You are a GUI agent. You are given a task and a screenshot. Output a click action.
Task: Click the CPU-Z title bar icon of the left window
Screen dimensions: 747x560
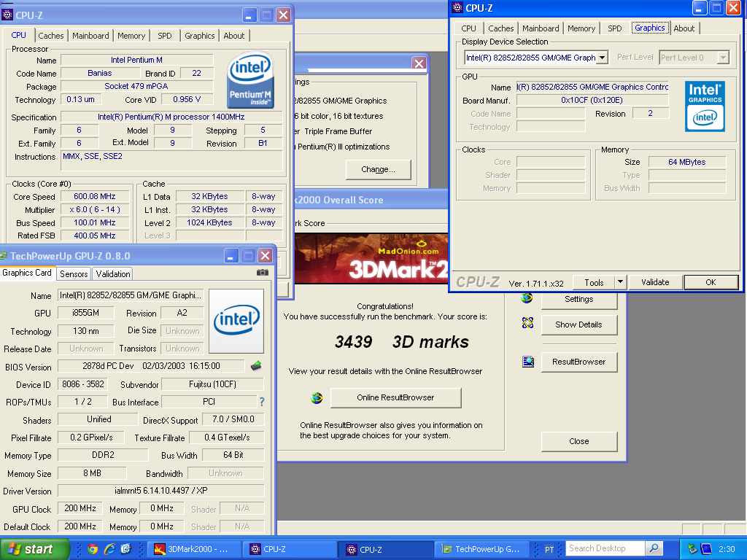[7, 15]
